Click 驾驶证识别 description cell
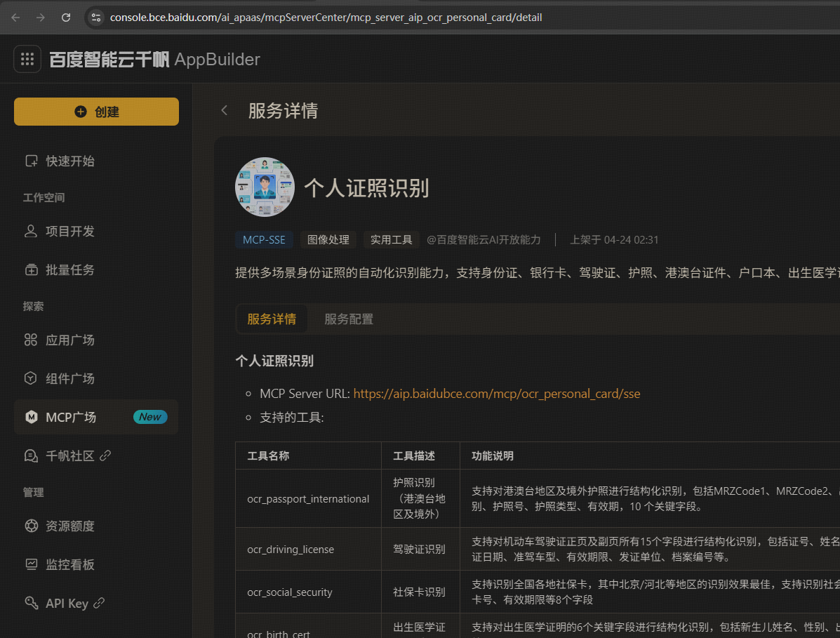840x638 pixels. click(420, 549)
